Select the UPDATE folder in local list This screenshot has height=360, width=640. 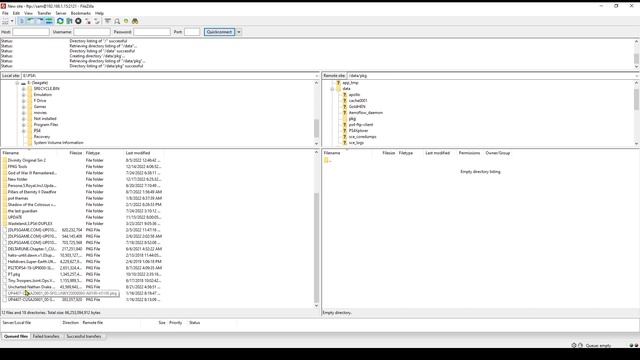15,217
